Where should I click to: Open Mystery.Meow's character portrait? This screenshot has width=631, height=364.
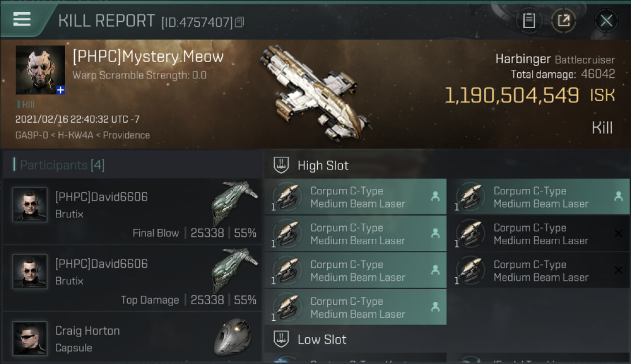40,69
